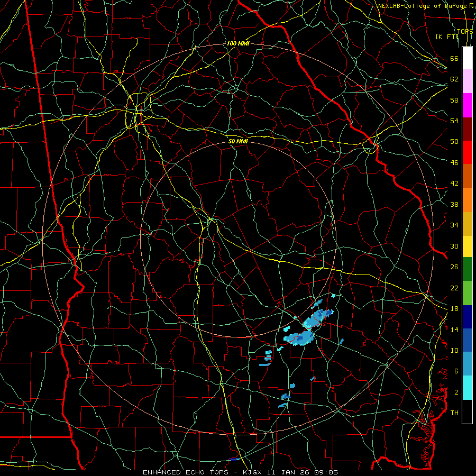The image size is (476, 476).
Task: Click the legend value '46'
Action: coord(454,163)
